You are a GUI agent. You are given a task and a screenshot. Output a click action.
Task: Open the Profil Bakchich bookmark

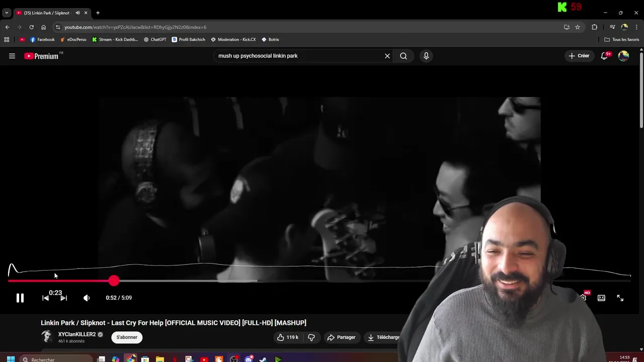(x=188, y=39)
